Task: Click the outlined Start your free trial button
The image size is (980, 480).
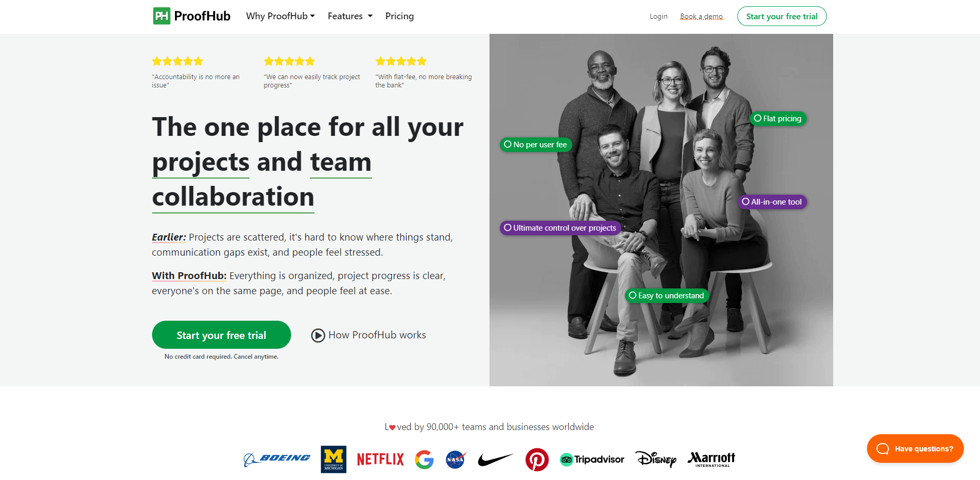Action: coord(782,16)
